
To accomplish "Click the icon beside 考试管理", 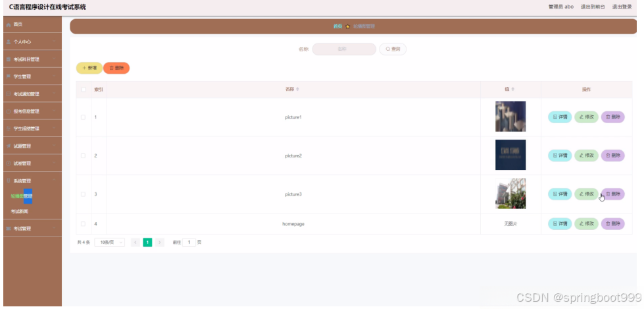I will click(x=8, y=229).
